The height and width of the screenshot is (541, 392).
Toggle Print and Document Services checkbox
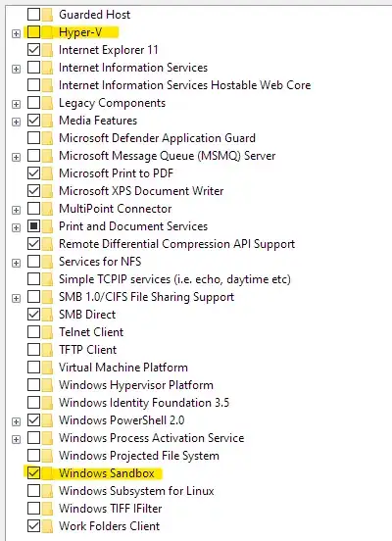coord(34,226)
